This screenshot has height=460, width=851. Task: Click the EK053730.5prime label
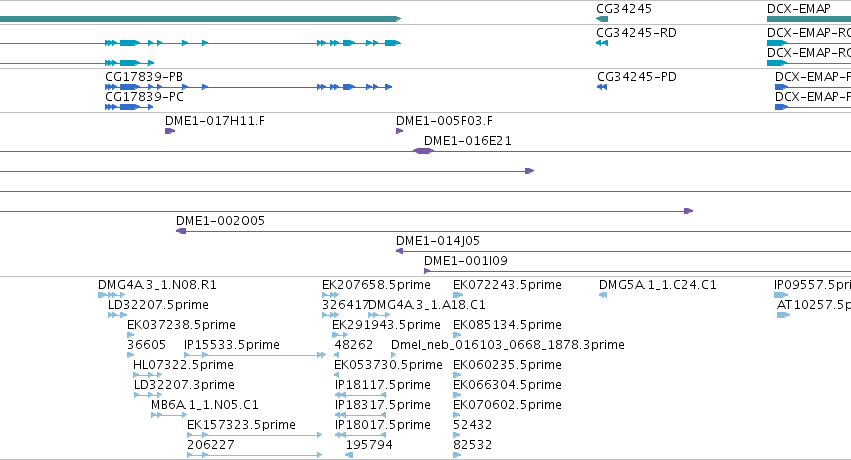388,365
